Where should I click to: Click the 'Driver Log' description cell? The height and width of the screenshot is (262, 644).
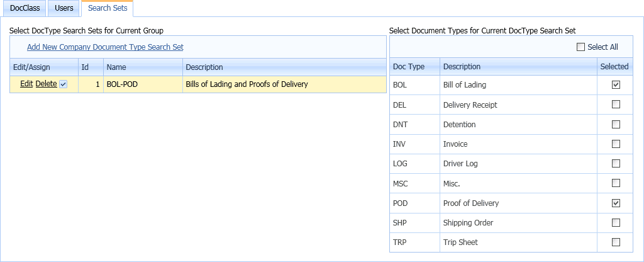click(518, 164)
